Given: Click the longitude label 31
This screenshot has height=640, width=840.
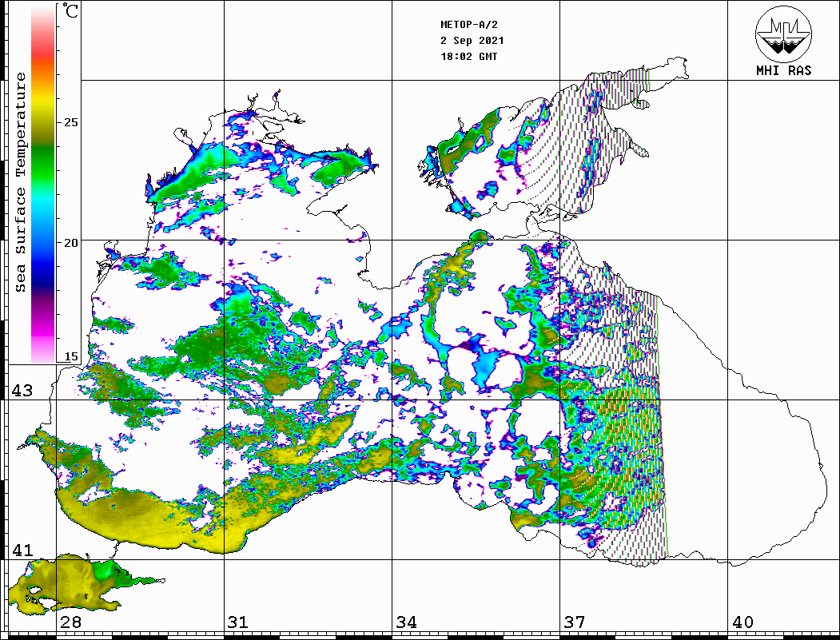Looking at the screenshot, I should point(238,622).
